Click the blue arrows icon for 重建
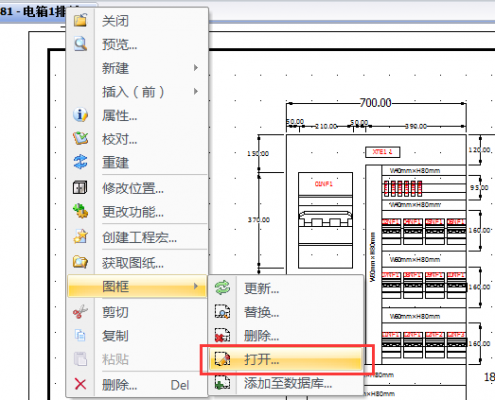Image resolution: width=495 pixels, height=400 pixels. point(80,162)
